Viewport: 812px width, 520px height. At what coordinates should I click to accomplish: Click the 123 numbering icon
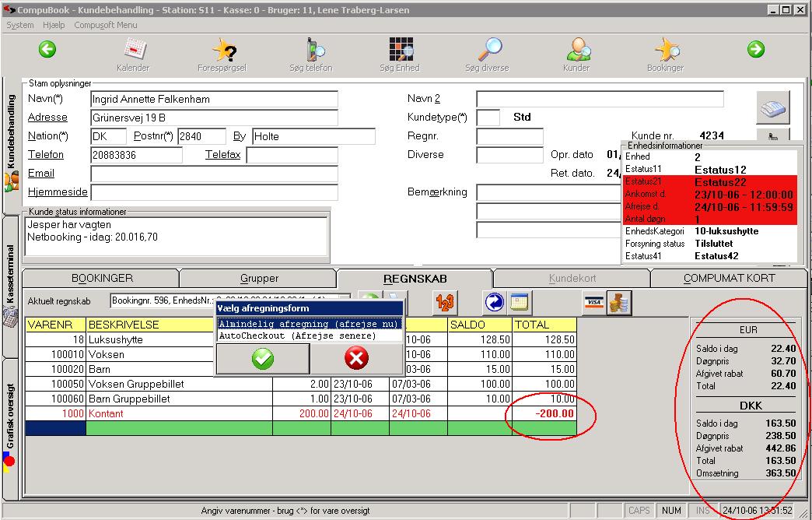point(444,302)
